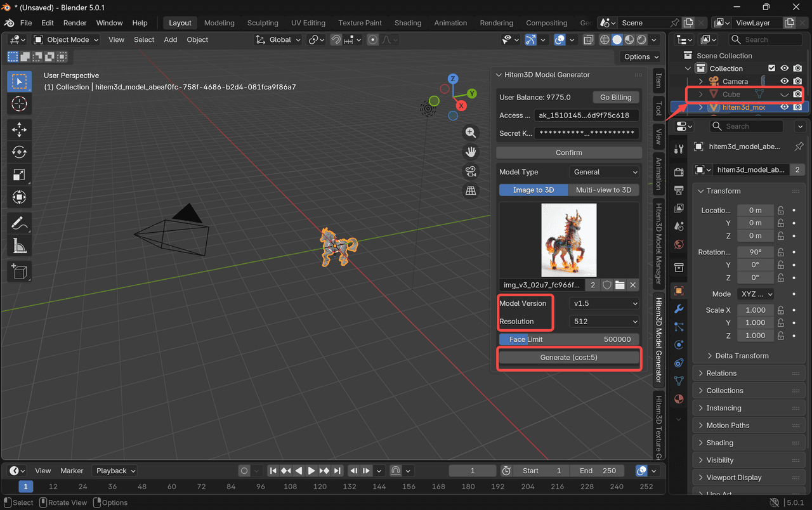Open the Object Mode dropdown
Screen dimensions: 812x510
tap(66, 39)
